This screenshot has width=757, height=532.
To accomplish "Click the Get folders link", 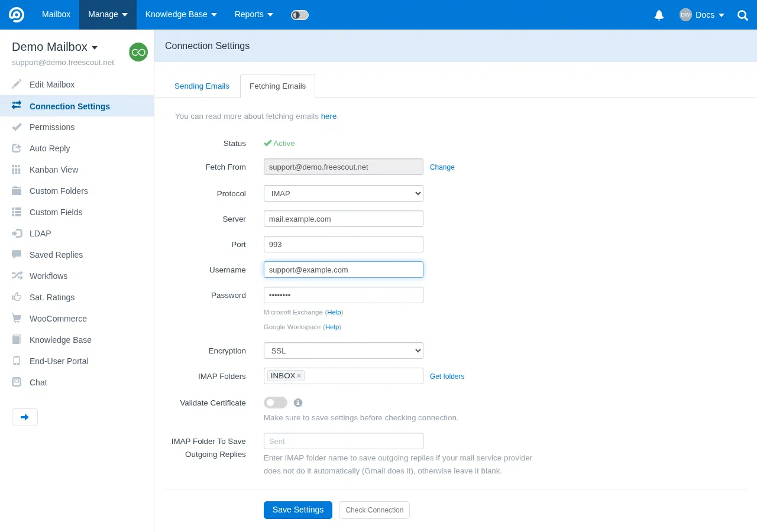I will click(447, 377).
